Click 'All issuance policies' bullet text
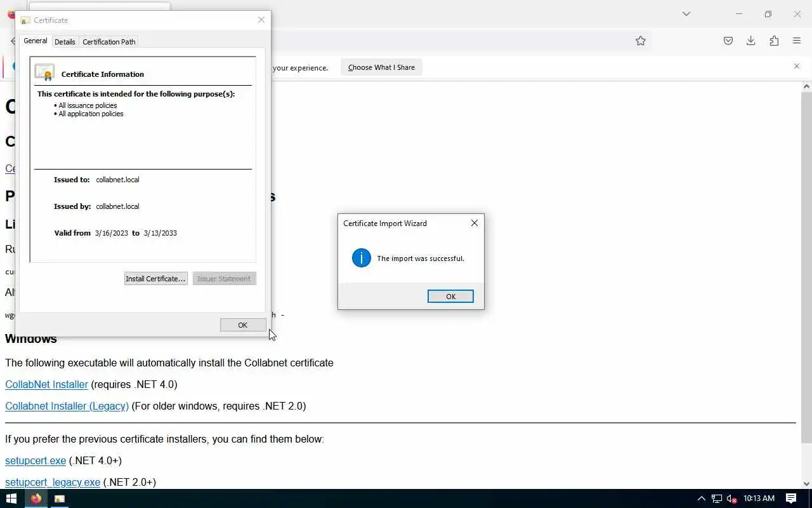 tap(88, 105)
